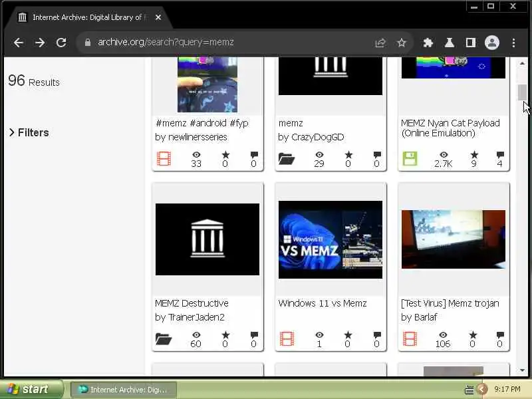Go back to the previous page
532x399 pixels.
[19, 43]
